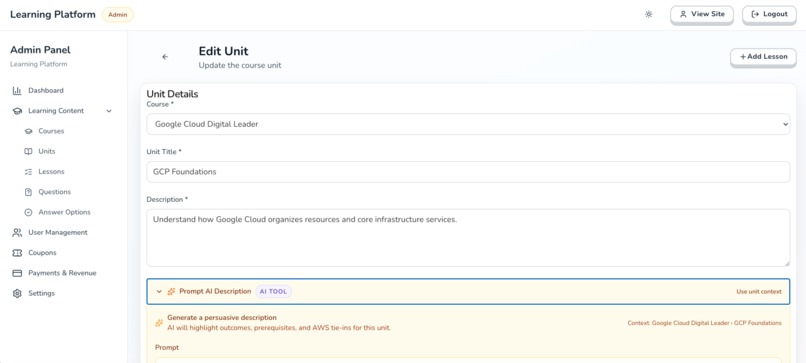
Task: Click the Courses graduation cap icon
Action: [x=28, y=131]
